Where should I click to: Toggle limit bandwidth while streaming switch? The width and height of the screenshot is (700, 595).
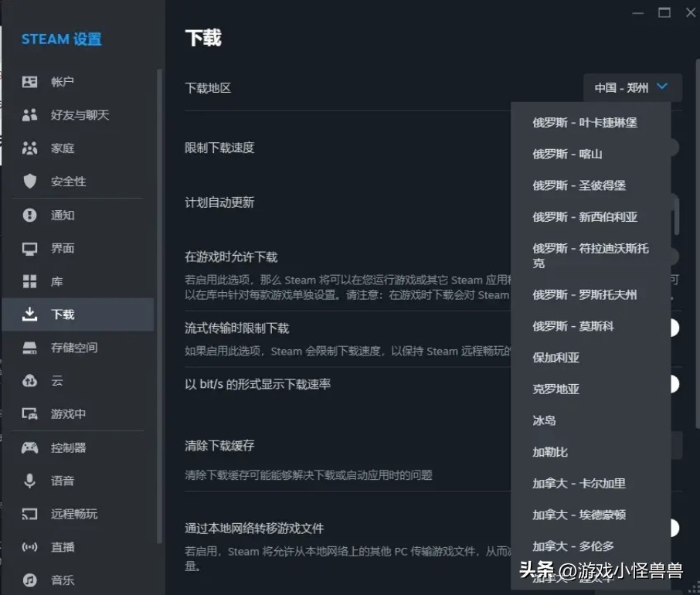[x=676, y=328]
